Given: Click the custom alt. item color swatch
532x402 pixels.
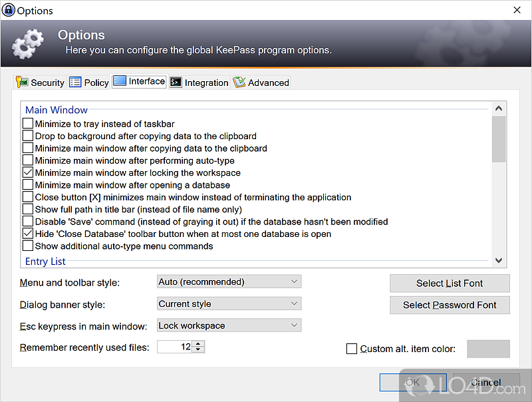Looking at the screenshot, I should pos(488,349).
